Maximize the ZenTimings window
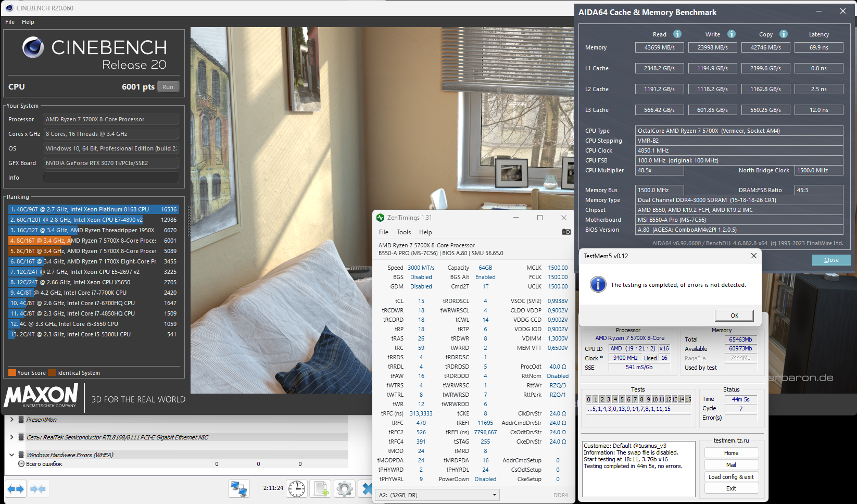 (x=540, y=218)
